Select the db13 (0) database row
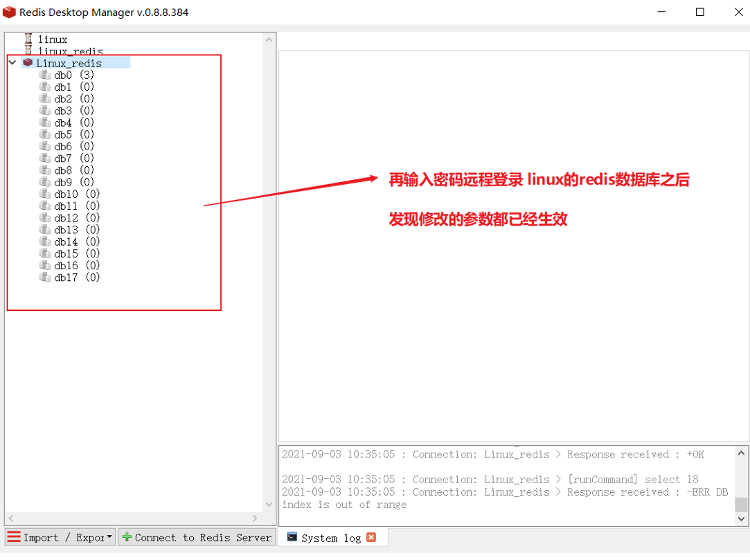Screen dimensions: 750x560 coord(77,230)
